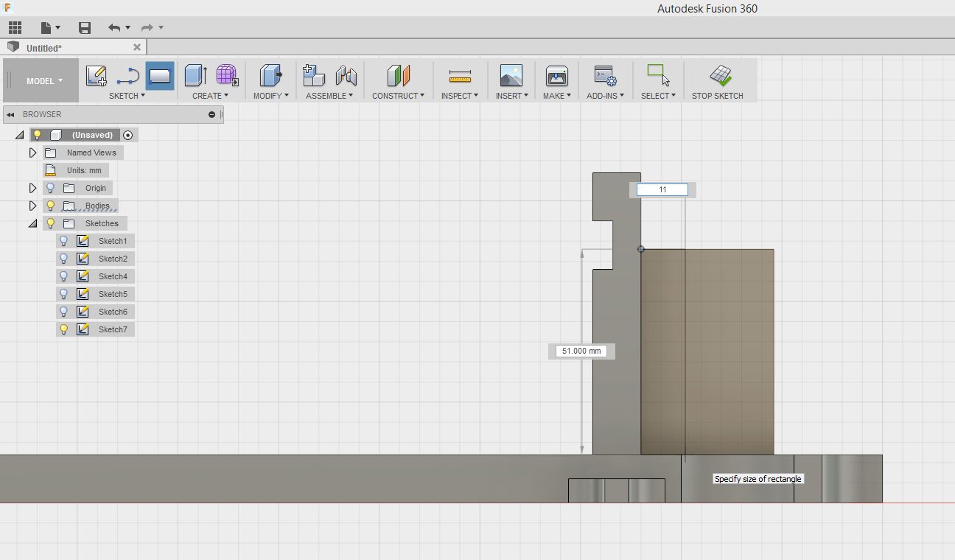The width and height of the screenshot is (955, 560).
Task: Select Sketch4 in the browser tree
Action: [x=113, y=276]
